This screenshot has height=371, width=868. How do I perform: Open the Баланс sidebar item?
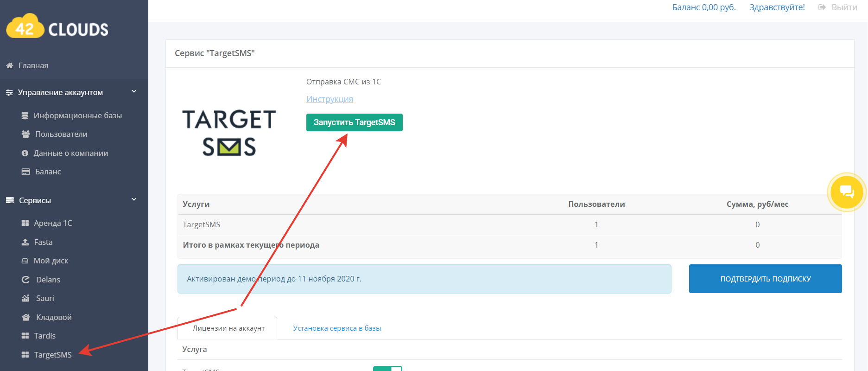48,172
